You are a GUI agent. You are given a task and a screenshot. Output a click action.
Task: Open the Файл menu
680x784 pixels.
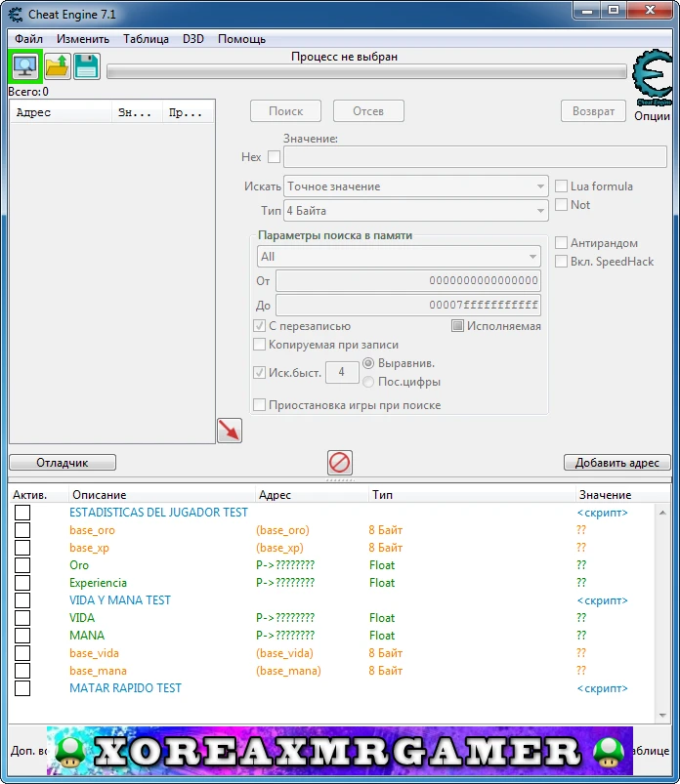[x=28, y=39]
